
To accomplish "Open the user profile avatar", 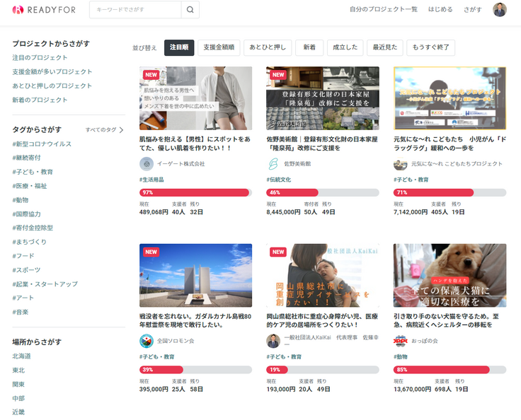I will (500, 10).
